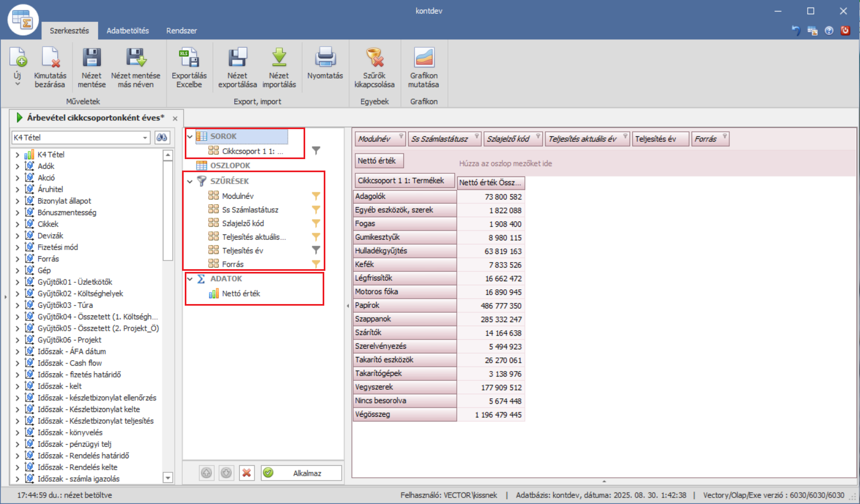Import a view with Nézet importálása
Screen dimensions: 860x504
coord(279,58)
